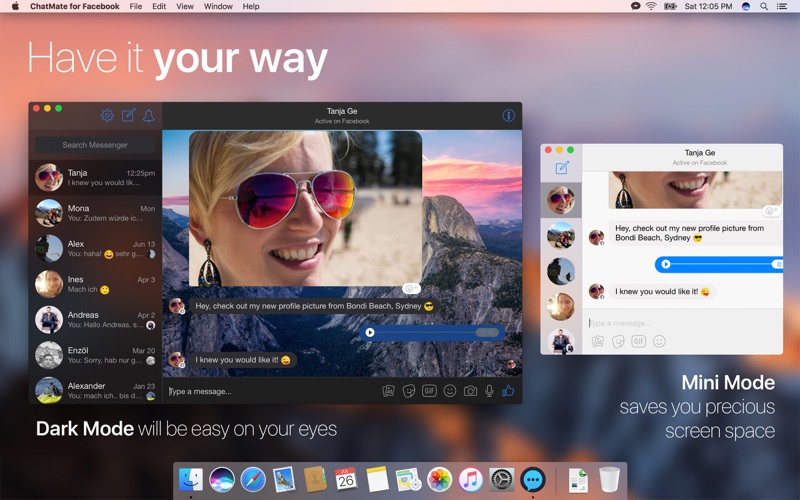Click the Search Messenger field
The width and height of the screenshot is (800, 500).
[x=95, y=145]
